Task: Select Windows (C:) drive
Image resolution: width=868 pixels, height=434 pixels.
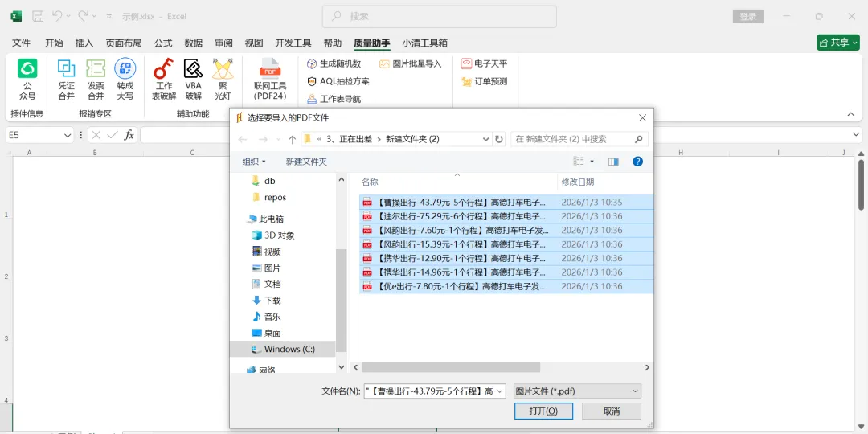Action: pyautogui.click(x=284, y=350)
